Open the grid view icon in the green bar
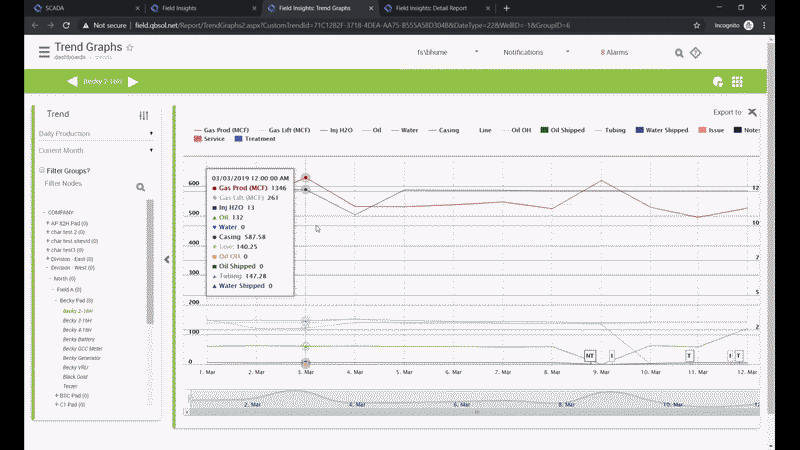Screen dimensions: 800x450 737,82
